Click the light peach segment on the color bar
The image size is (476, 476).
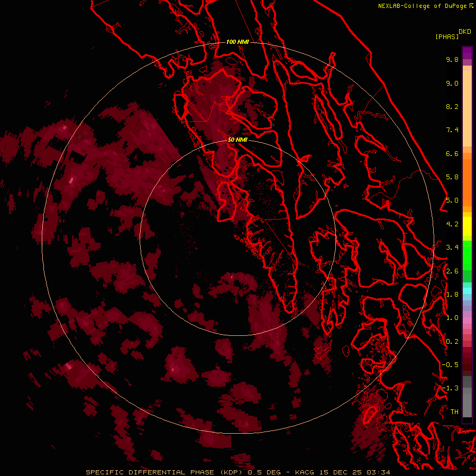(x=467, y=108)
